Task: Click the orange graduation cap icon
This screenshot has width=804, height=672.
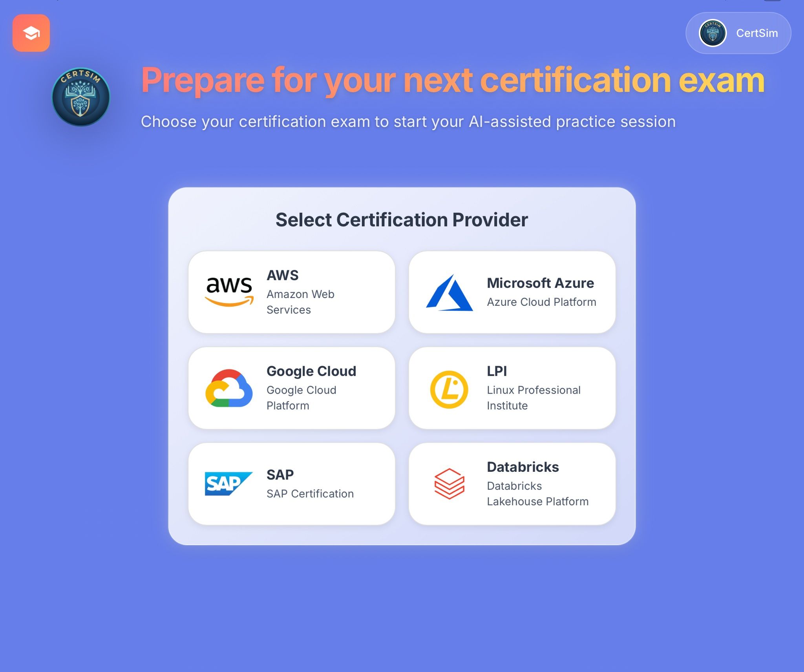Action: coord(31,33)
